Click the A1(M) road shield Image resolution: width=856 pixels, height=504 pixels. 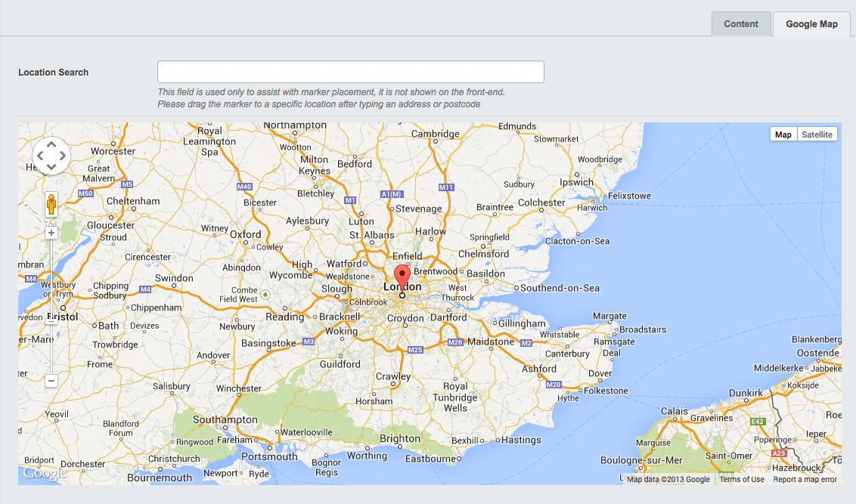coord(392,194)
